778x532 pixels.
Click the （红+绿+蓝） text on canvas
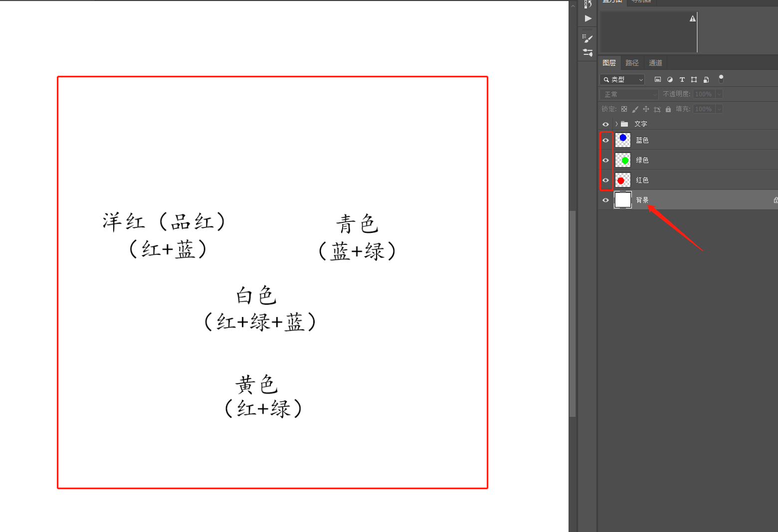(260, 322)
